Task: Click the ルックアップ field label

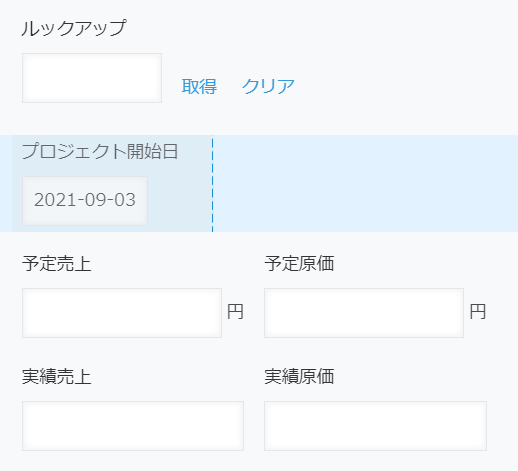Action: tap(74, 28)
